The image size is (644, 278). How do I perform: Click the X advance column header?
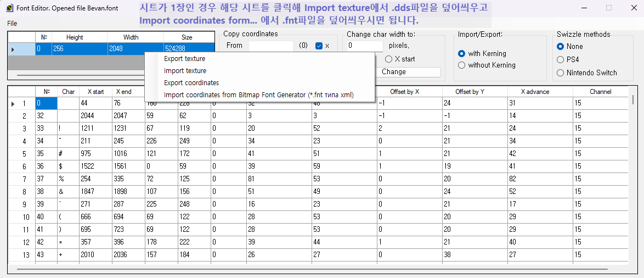(x=540, y=92)
